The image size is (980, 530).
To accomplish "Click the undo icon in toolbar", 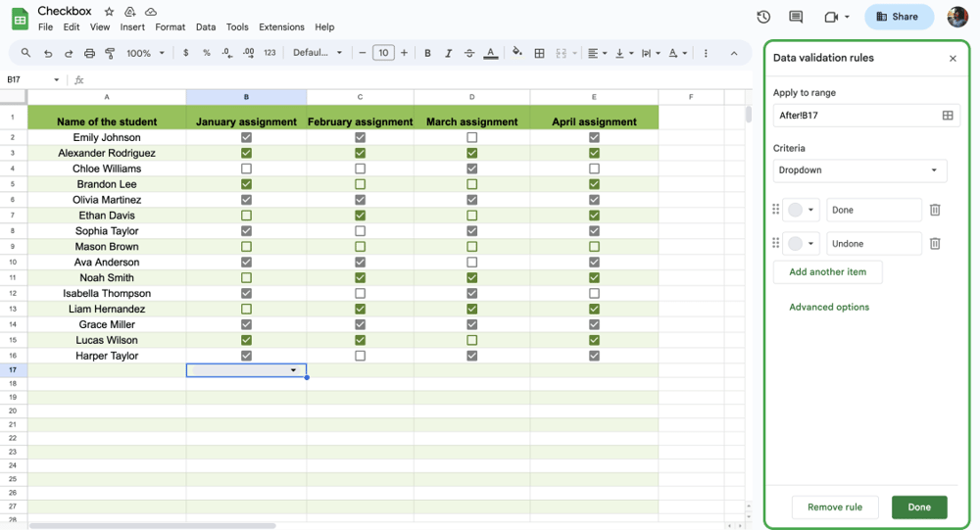I will (x=48, y=53).
